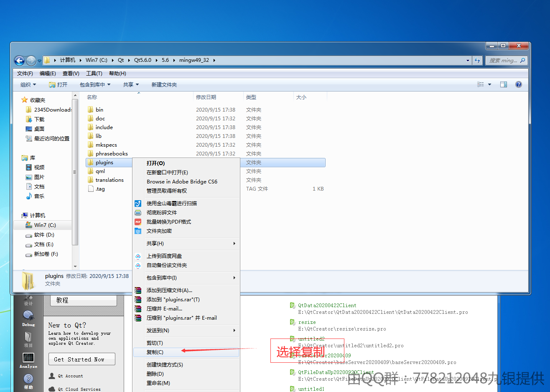Select 复制(C) in the context menu
This screenshot has width=550, height=392.
click(x=186, y=352)
